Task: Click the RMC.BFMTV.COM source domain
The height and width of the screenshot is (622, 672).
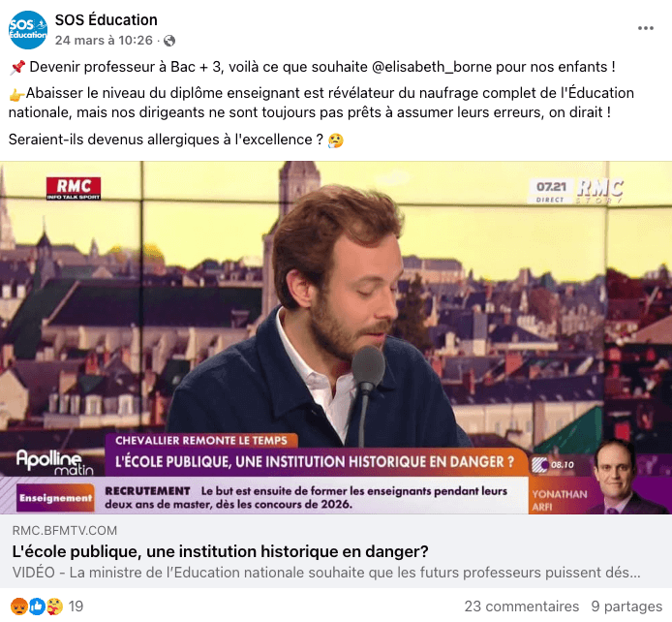Action: click(x=65, y=531)
